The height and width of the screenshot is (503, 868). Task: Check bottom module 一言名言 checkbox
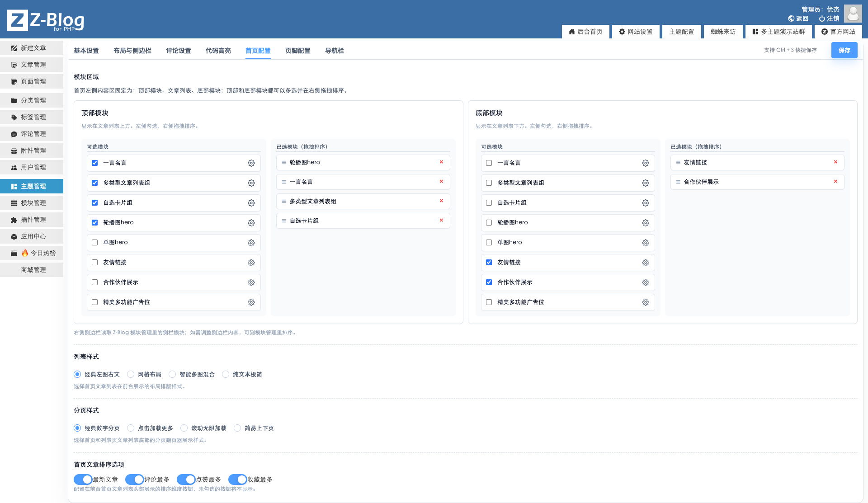point(489,163)
